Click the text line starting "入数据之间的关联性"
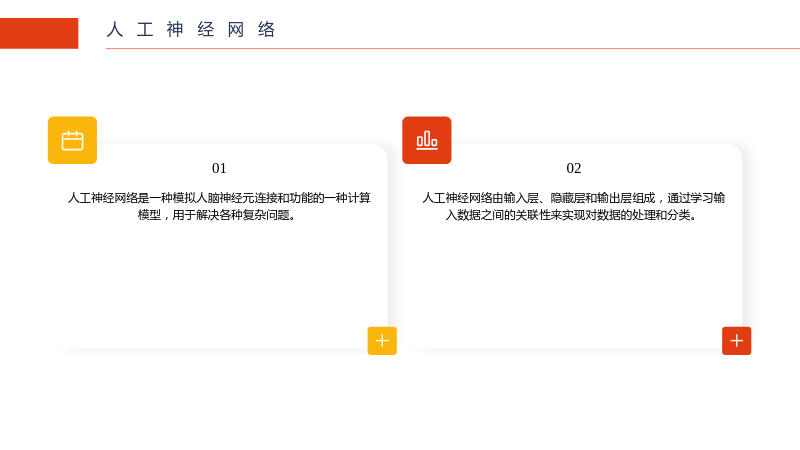The image size is (800, 450). click(x=573, y=215)
